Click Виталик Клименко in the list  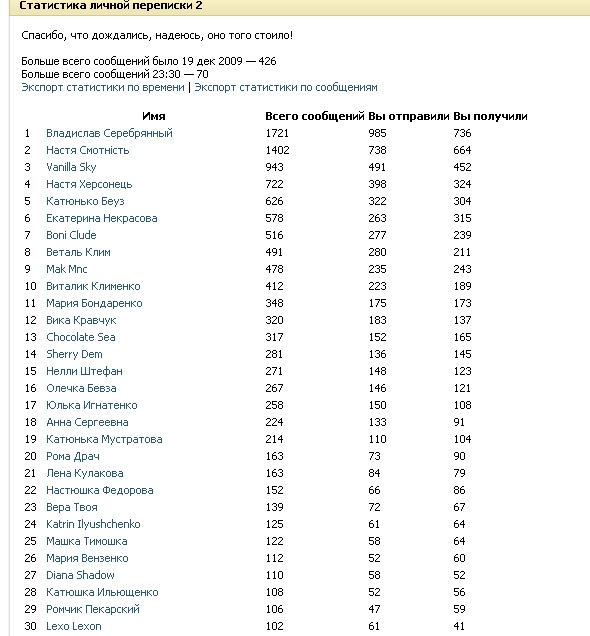pyautogui.click(x=93, y=286)
